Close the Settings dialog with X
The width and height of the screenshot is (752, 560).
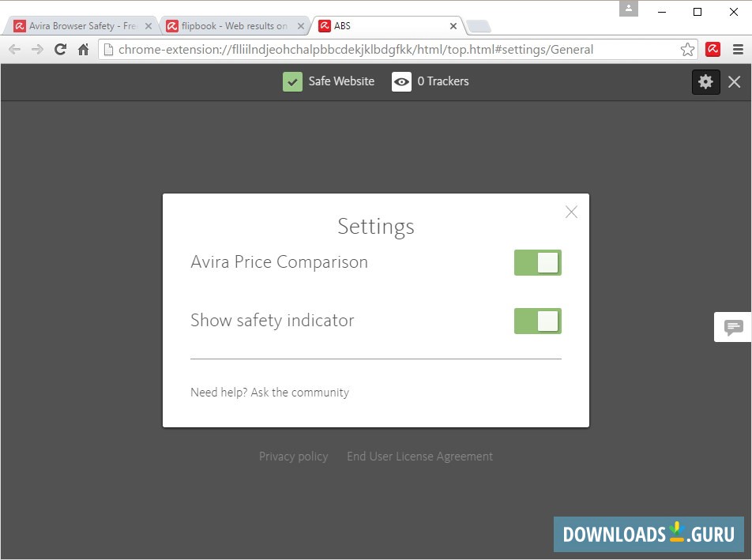pyautogui.click(x=571, y=212)
